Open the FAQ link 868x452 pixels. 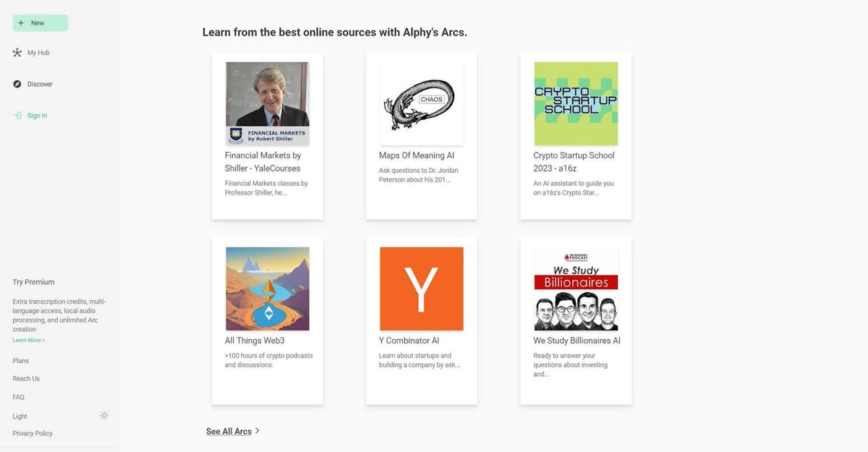(x=18, y=397)
